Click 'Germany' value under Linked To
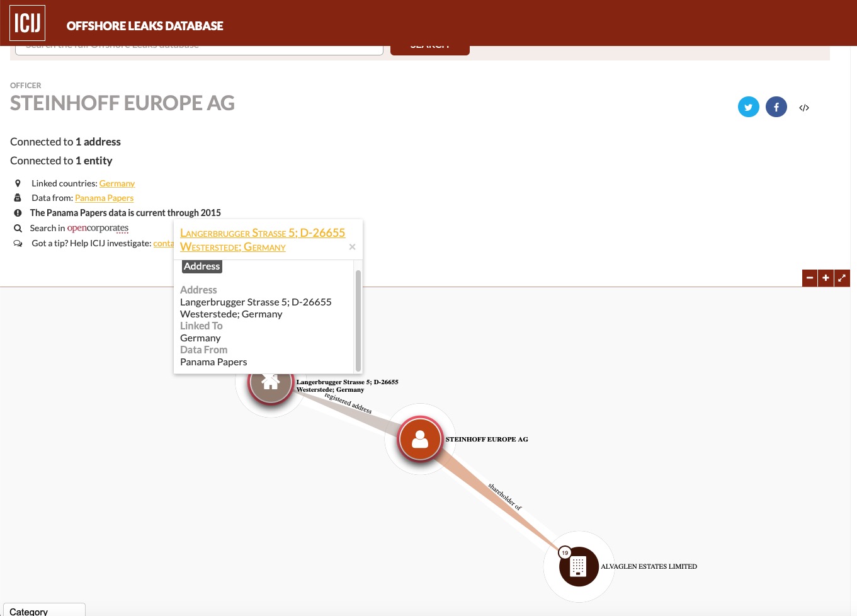This screenshot has height=616, width=857. point(200,338)
